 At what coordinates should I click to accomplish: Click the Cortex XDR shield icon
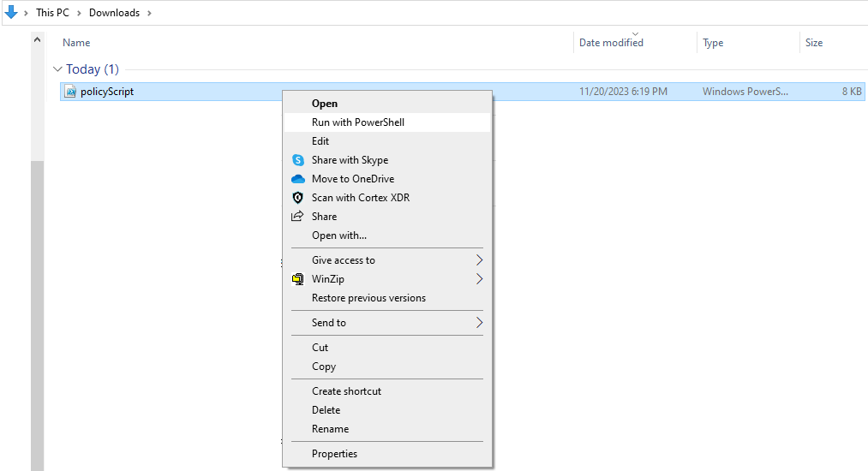pos(297,198)
